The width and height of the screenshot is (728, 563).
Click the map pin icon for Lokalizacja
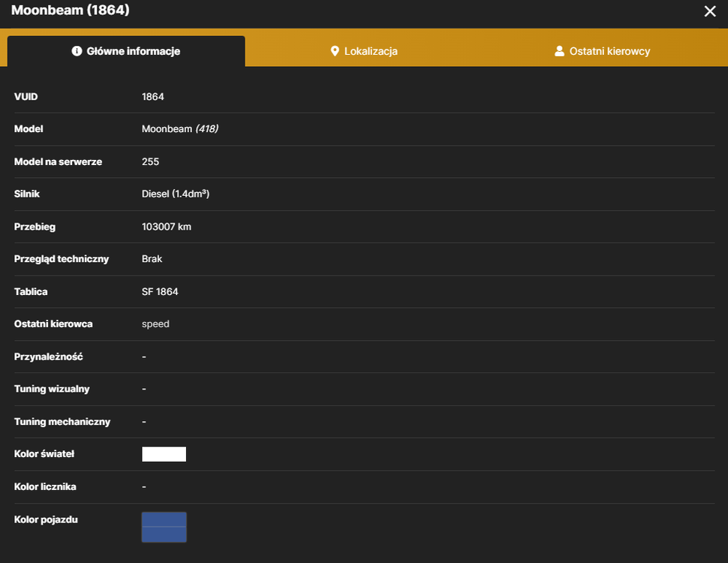(x=335, y=51)
